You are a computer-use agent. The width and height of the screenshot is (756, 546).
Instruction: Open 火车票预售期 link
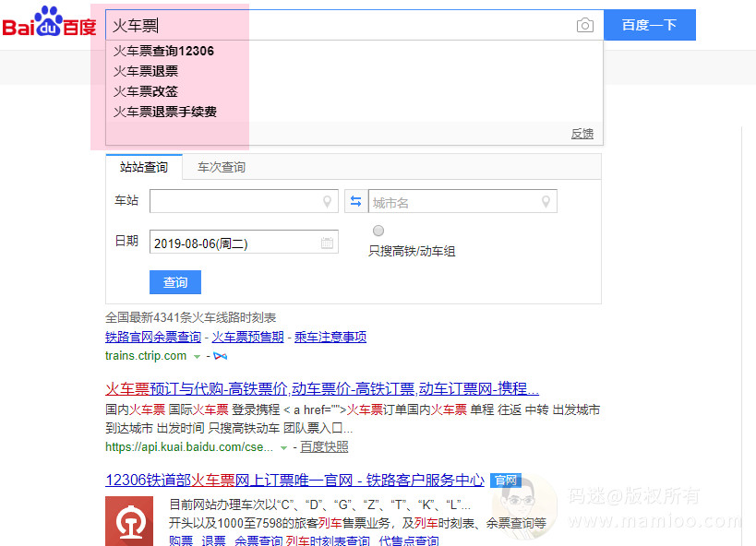tap(247, 337)
